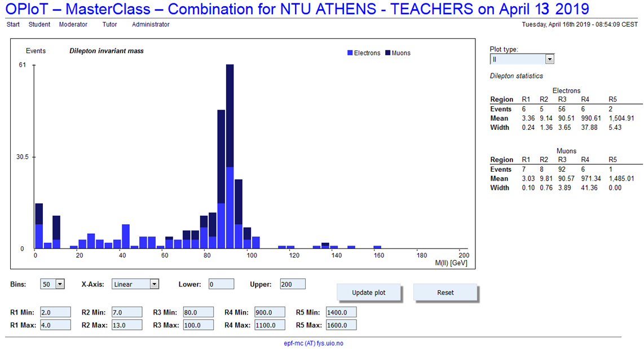The height and width of the screenshot is (349, 644).
Task: Click the M(ll) [GeV] axis label
Action: (x=451, y=263)
